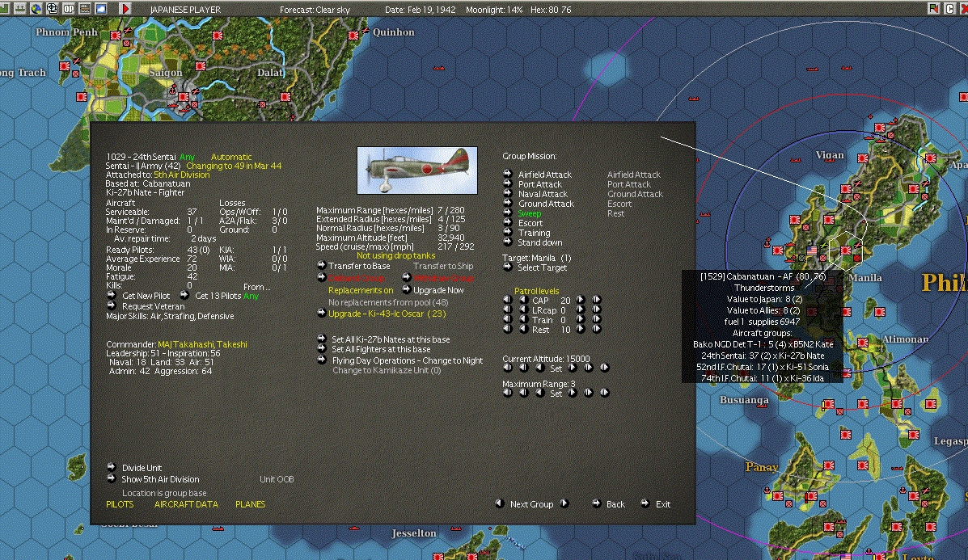The image size is (968, 560).
Task: Click the Manila map label
Action: coord(865,277)
